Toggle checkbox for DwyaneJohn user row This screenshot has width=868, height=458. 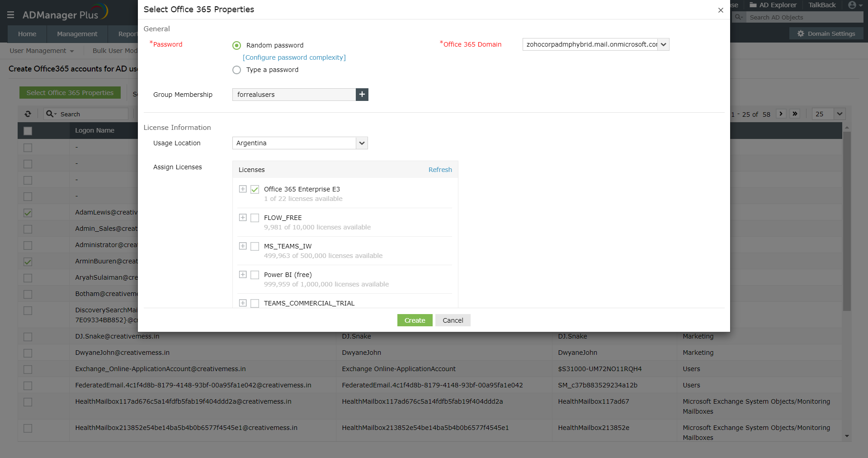[x=28, y=353]
